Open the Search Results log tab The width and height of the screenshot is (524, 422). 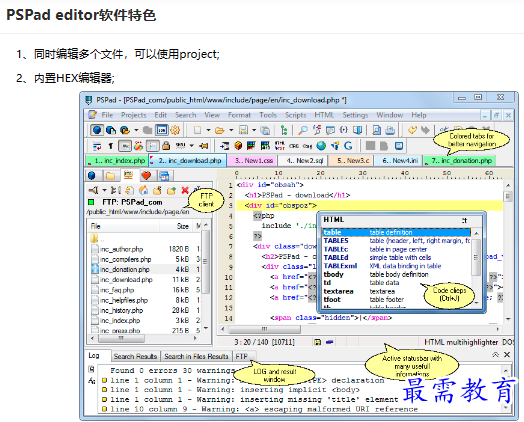pos(135,357)
